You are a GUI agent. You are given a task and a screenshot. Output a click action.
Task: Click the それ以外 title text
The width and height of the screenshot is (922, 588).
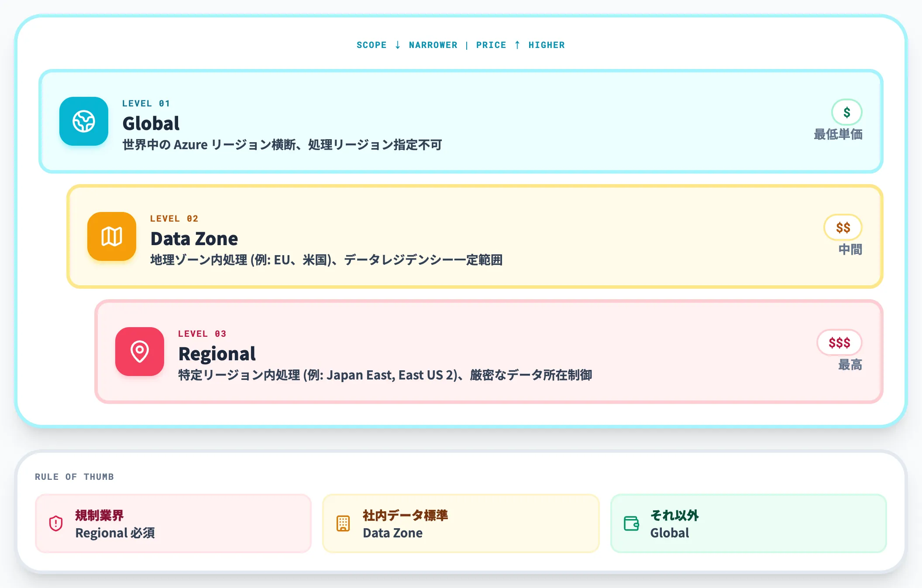pyautogui.click(x=674, y=516)
